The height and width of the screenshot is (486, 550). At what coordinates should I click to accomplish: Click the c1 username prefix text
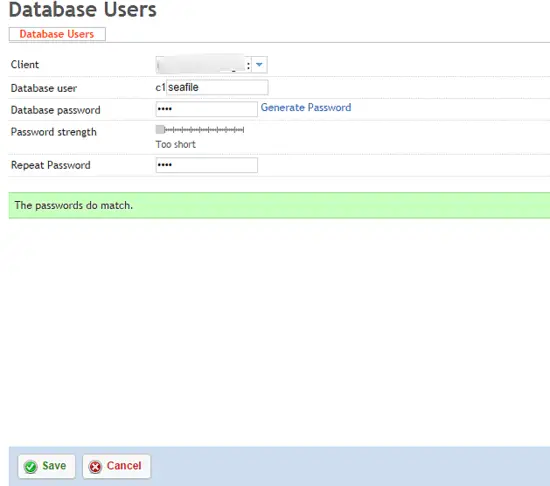(160, 87)
